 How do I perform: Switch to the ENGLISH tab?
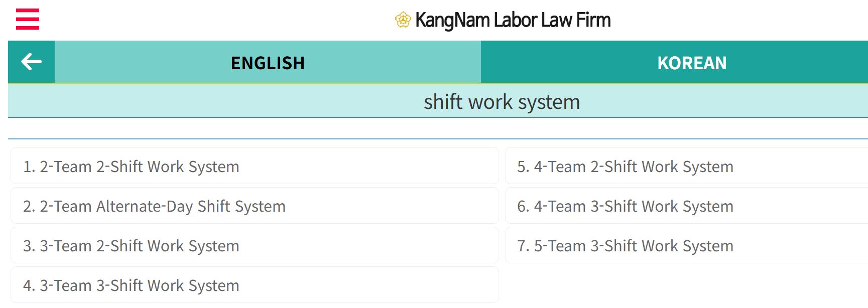268,63
